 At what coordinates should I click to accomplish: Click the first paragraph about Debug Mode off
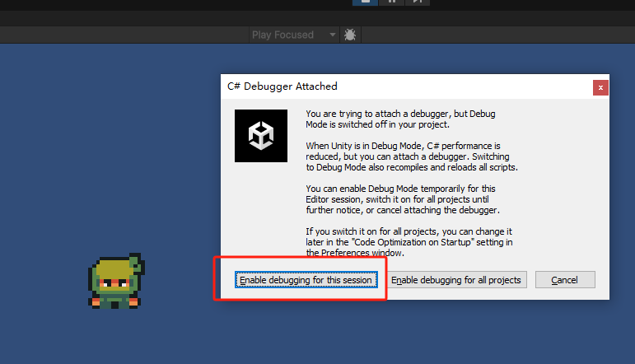(x=400, y=119)
